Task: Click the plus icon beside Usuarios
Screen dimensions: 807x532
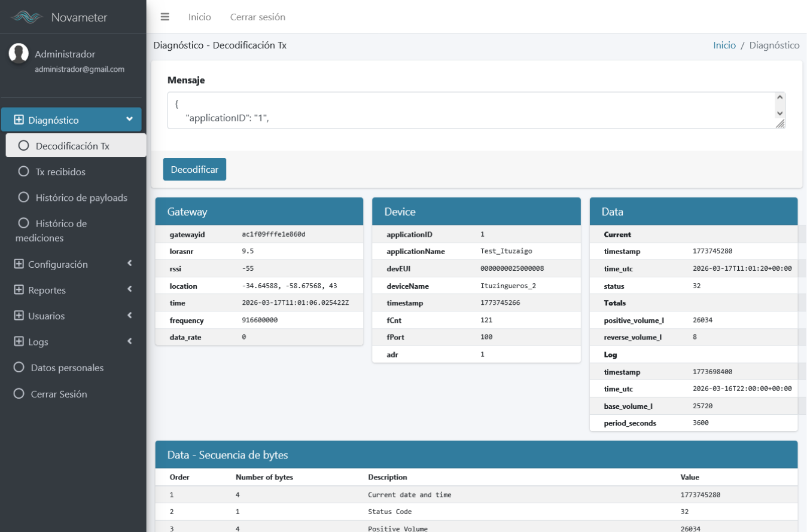Action: tap(19, 316)
